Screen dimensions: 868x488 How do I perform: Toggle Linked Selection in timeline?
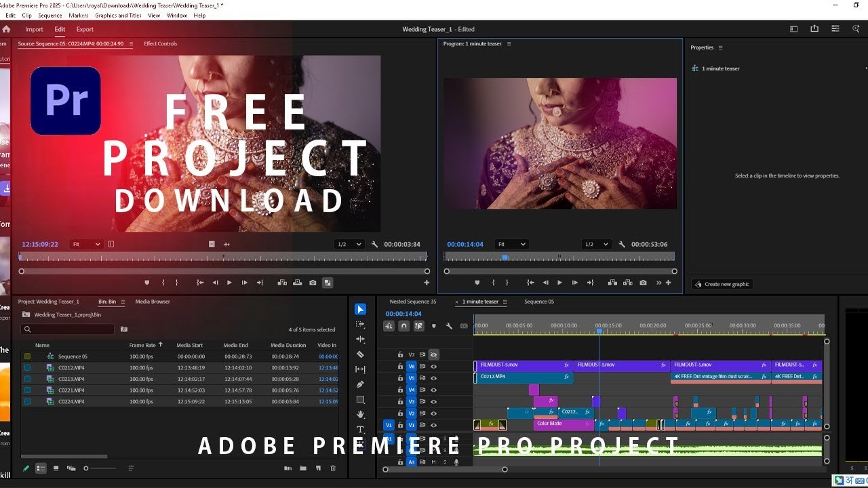(418, 326)
